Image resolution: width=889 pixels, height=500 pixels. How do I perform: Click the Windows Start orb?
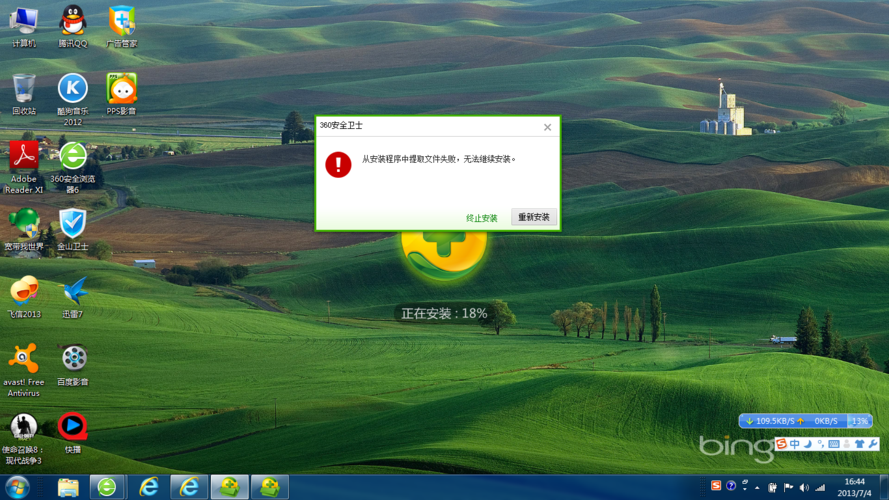coord(18,487)
